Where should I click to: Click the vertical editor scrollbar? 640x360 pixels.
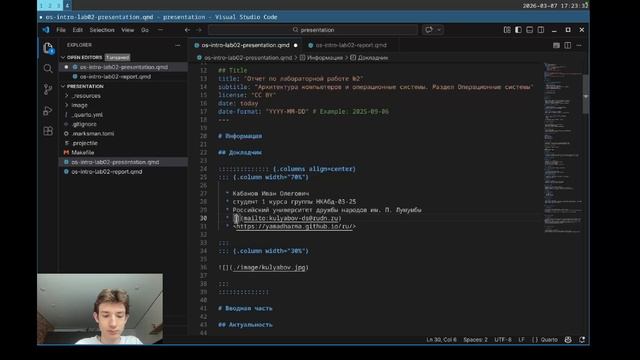pos(586,94)
